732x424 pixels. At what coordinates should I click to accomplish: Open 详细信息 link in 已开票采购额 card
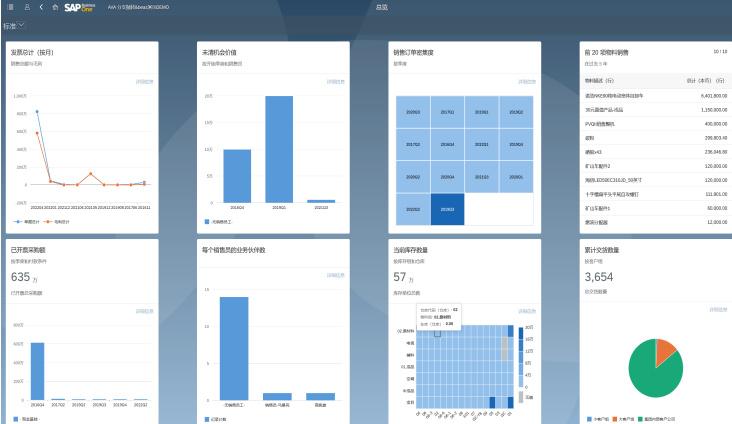pos(145,311)
